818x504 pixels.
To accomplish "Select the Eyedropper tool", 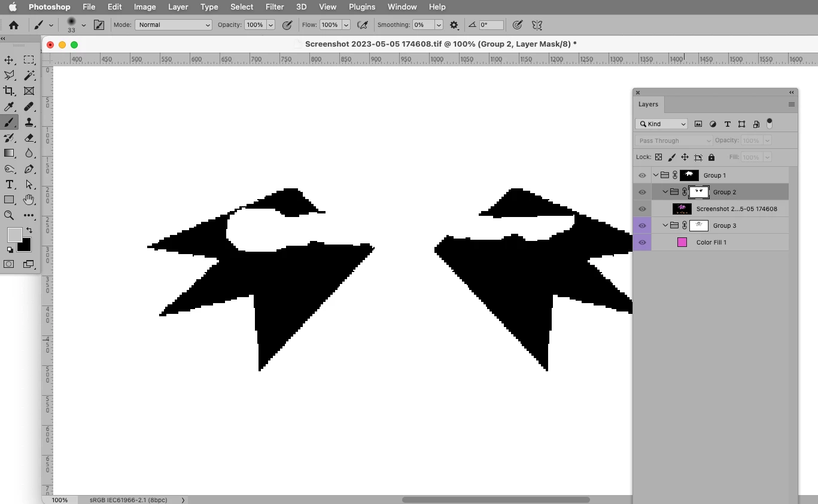I will click(x=10, y=106).
